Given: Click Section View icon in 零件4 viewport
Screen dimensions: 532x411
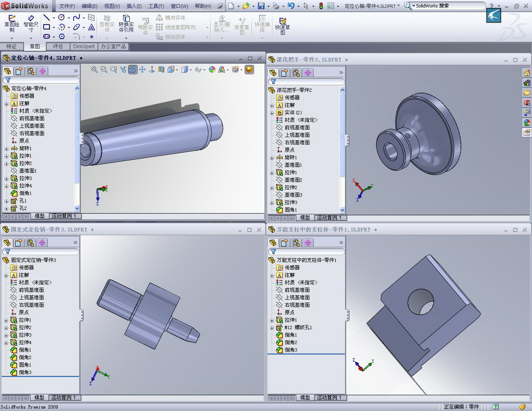Looking at the screenshot, I should coord(161,70).
